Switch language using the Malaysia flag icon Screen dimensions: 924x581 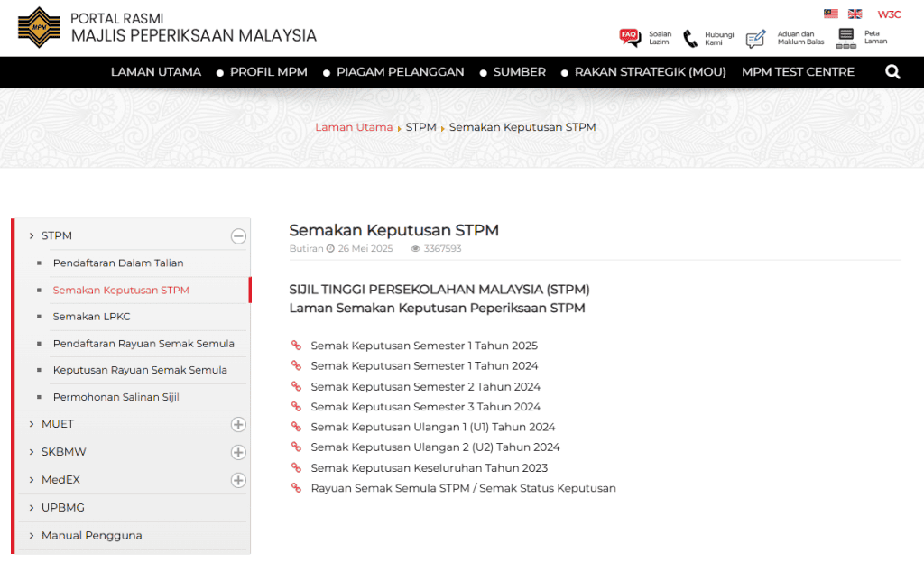(x=831, y=14)
